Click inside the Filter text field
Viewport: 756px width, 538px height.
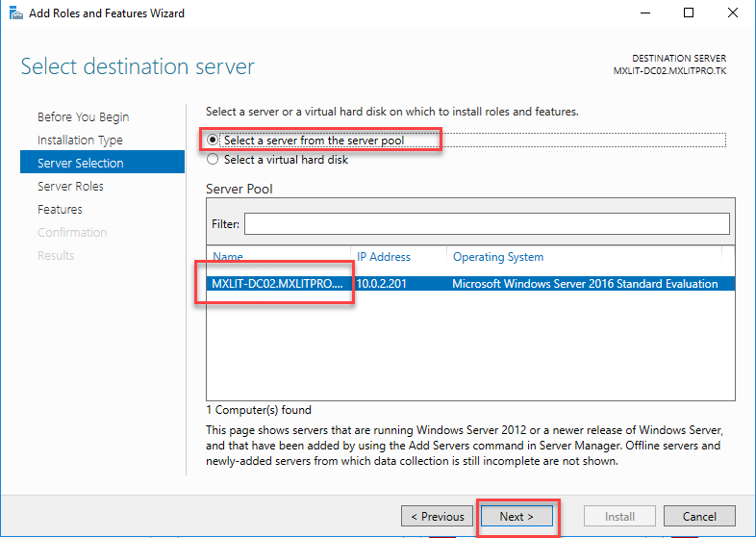tap(486, 223)
